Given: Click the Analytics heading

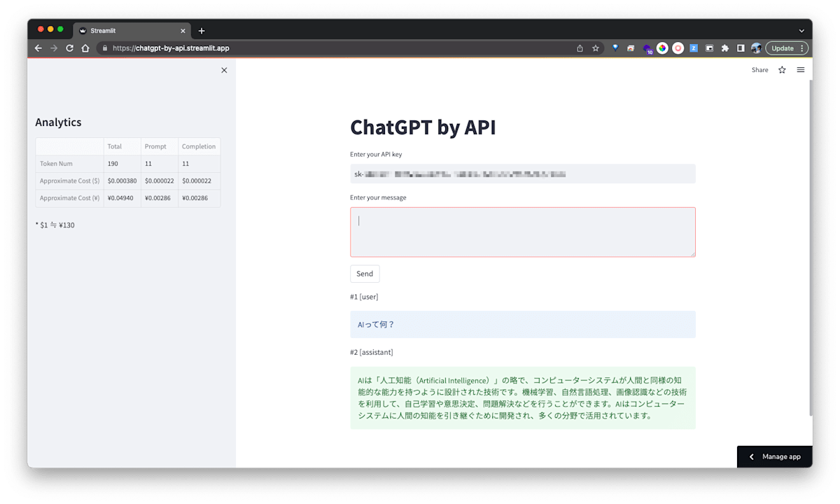Looking at the screenshot, I should pos(58,122).
